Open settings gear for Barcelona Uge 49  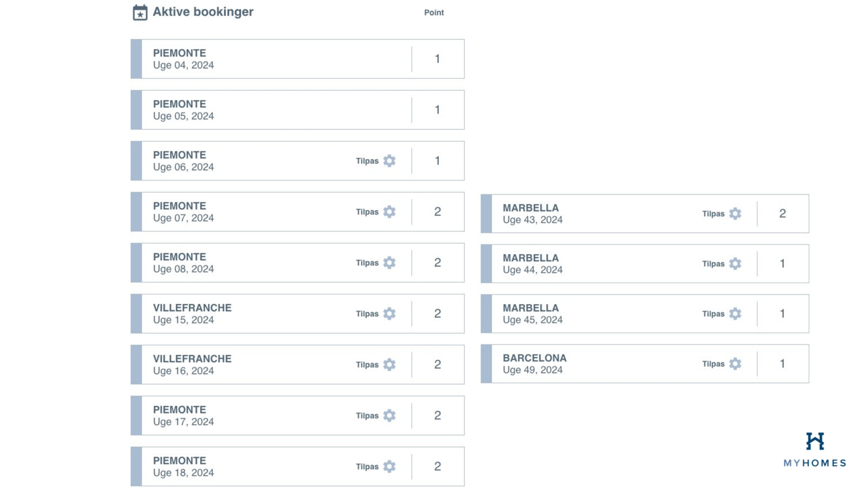pos(735,364)
